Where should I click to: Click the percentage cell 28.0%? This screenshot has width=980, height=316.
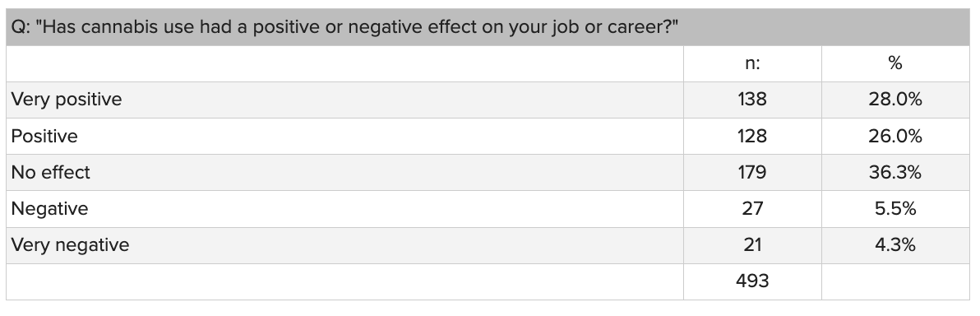point(895,100)
